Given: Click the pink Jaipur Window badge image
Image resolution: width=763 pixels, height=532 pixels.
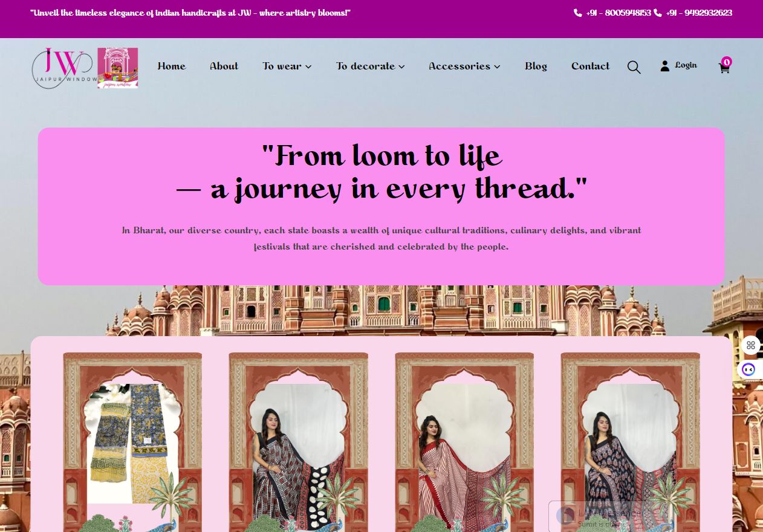Looking at the screenshot, I should tap(118, 68).
